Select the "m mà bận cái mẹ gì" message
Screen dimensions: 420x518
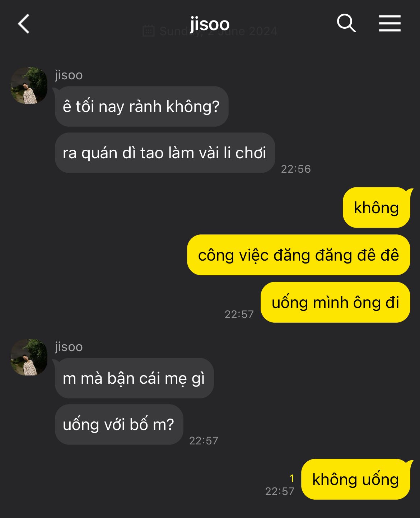pyautogui.click(x=134, y=378)
